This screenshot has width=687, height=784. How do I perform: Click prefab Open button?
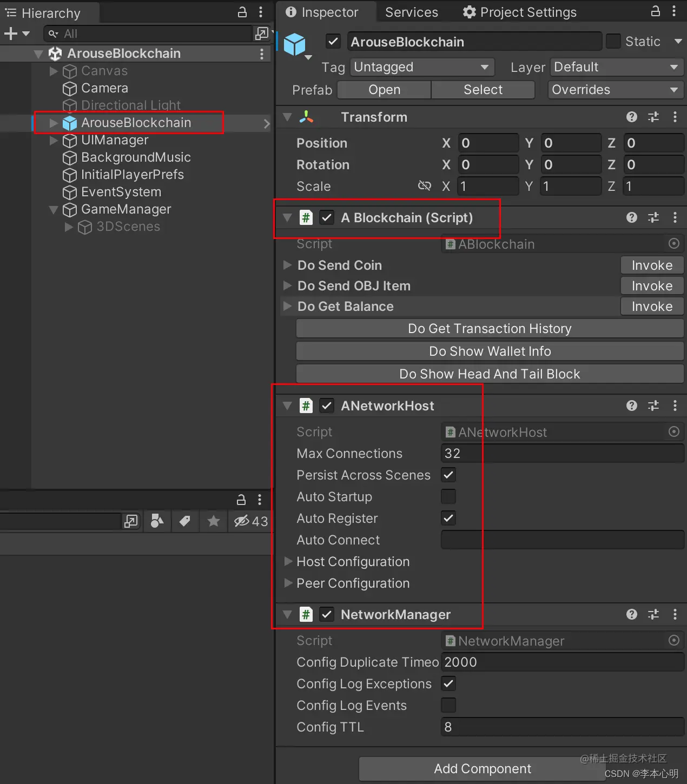click(385, 90)
